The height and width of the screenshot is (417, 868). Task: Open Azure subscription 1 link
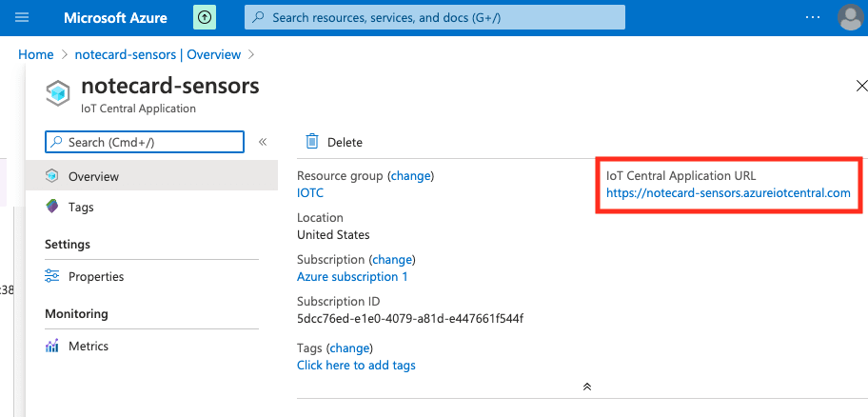pyautogui.click(x=352, y=276)
